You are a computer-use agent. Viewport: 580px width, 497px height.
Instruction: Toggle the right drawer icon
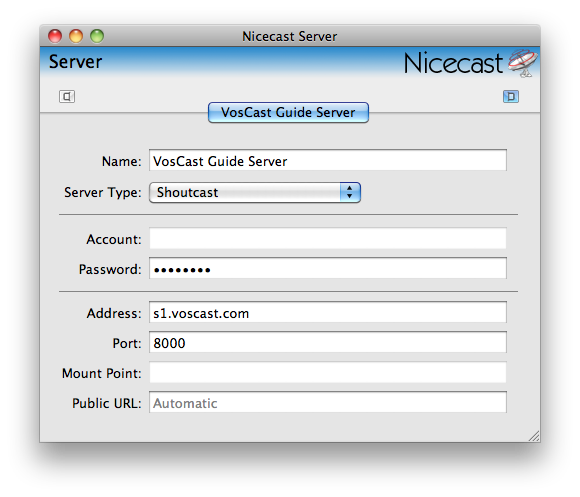[511, 97]
